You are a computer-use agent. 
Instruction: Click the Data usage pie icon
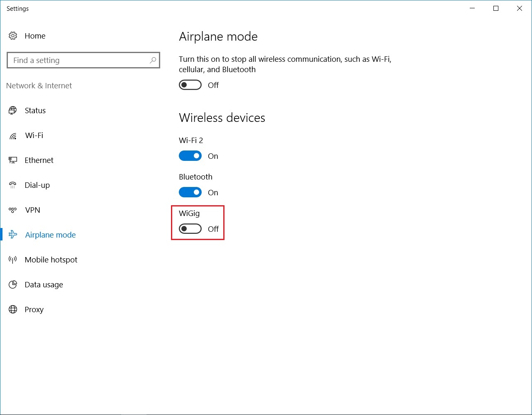13,284
